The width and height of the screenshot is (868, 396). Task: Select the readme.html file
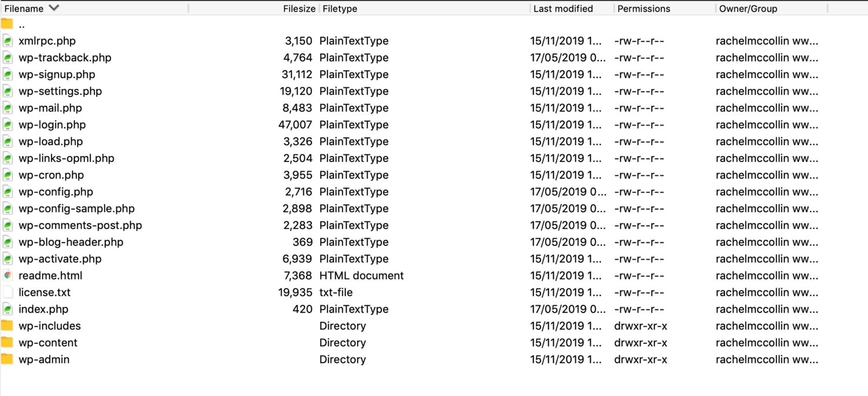coord(50,276)
